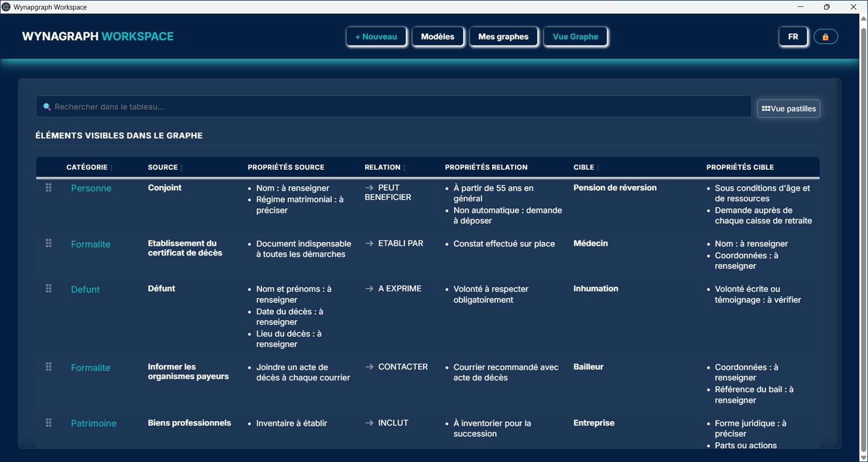Open the Modèles section
The image size is (868, 462).
pos(437,37)
